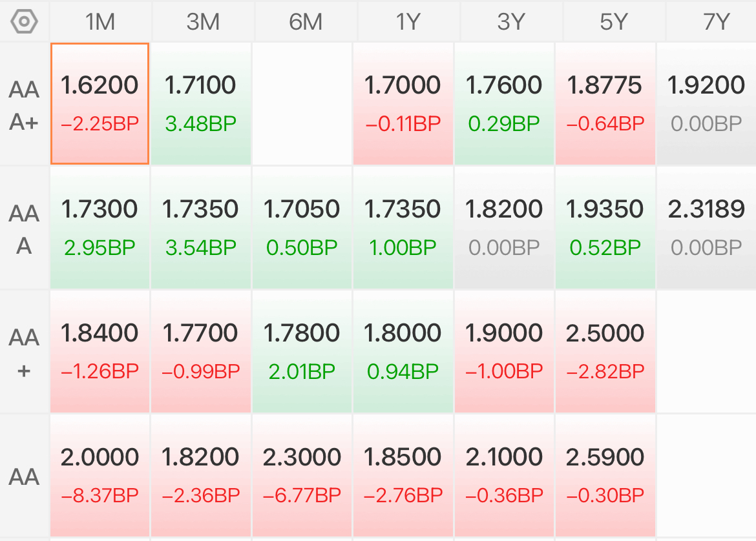Screen dimensions: 756x541
Task: Open AA 6M cell showing 2.3000
Action: coord(302,476)
